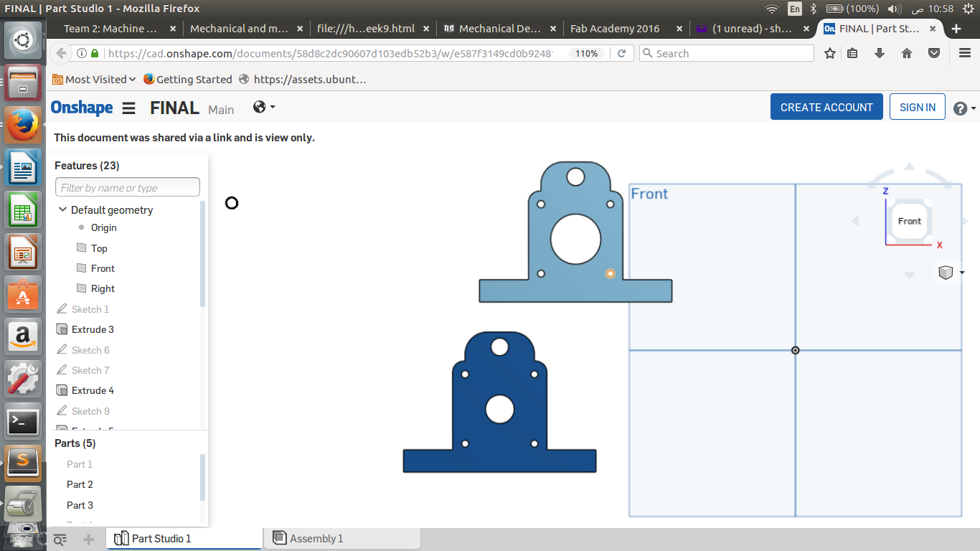Reload the page in Firefox

[x=622, y=53]
